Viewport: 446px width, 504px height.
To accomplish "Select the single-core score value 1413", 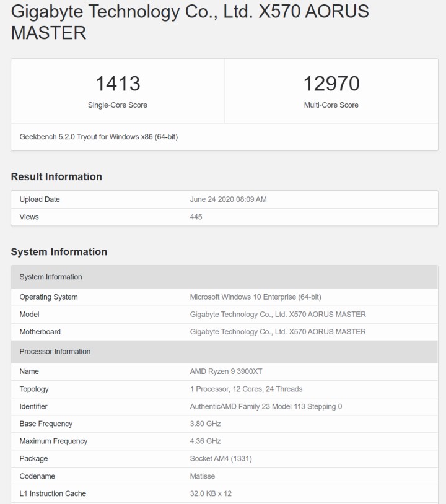I will pos(118,84).
